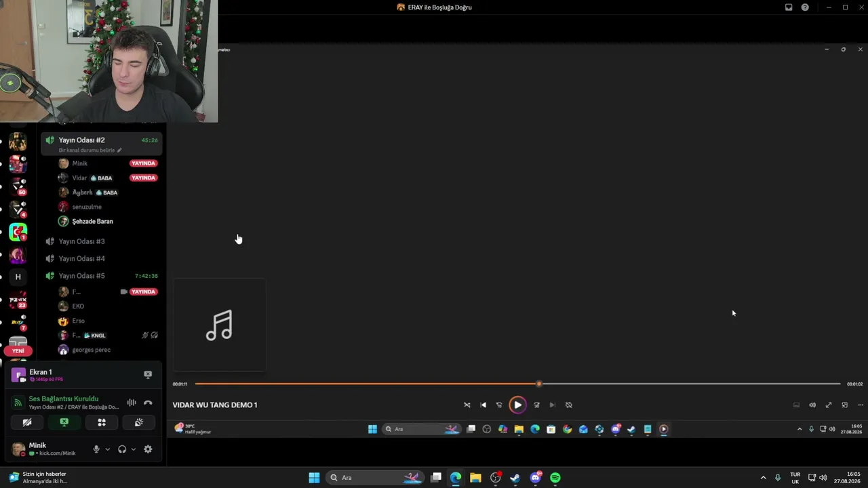Open Spotify from the taskbar
Image resolution: width=868 pixels, height=488 pixels.
point(555,478)
